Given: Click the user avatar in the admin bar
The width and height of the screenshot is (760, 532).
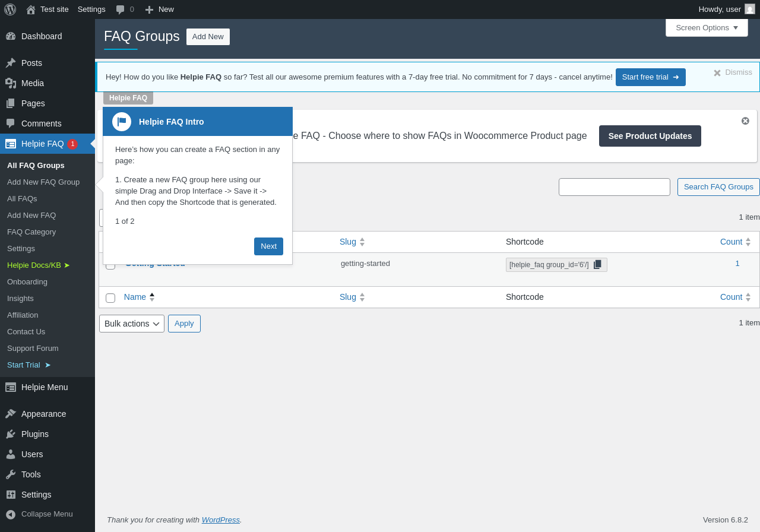Looking at the screenshot, I should [750, 9].
